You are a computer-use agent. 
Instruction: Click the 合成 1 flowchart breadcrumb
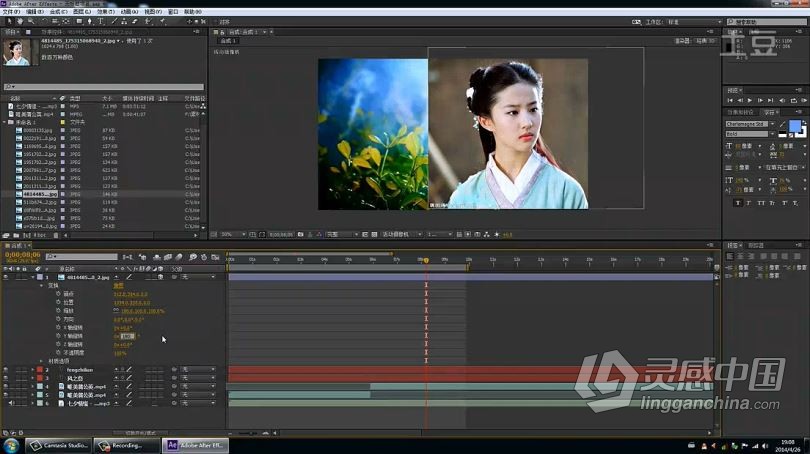tap(228, 41)
